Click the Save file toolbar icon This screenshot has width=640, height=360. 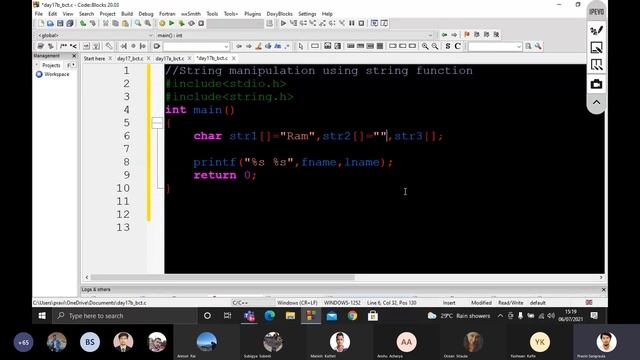(60, 24)
